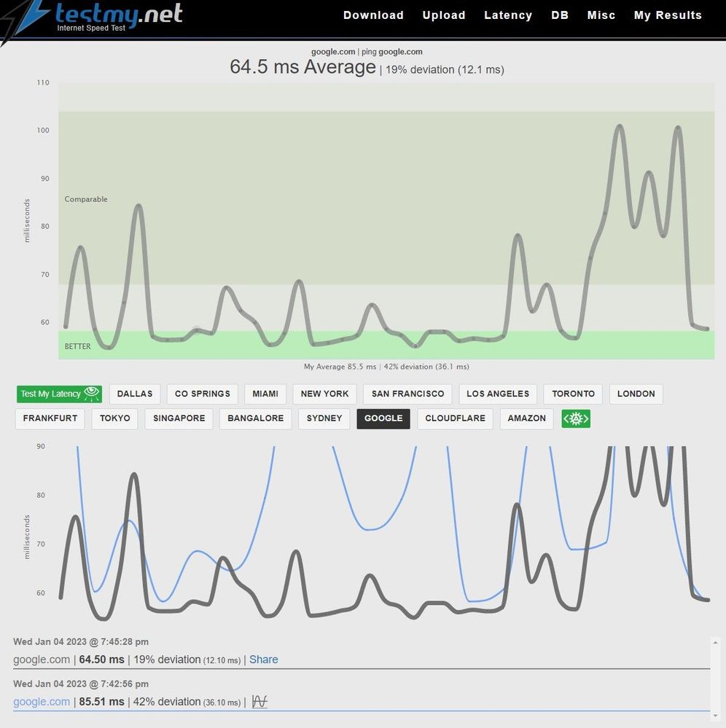Click the 'Comparable' zone label in chart
This screenshot has width=726, height=728.
(86, 199)
